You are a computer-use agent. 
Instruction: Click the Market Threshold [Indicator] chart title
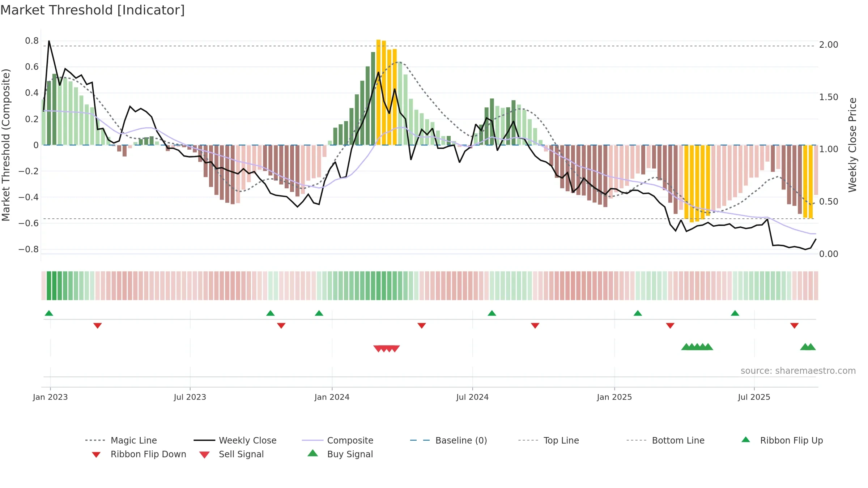pos(93,10)
